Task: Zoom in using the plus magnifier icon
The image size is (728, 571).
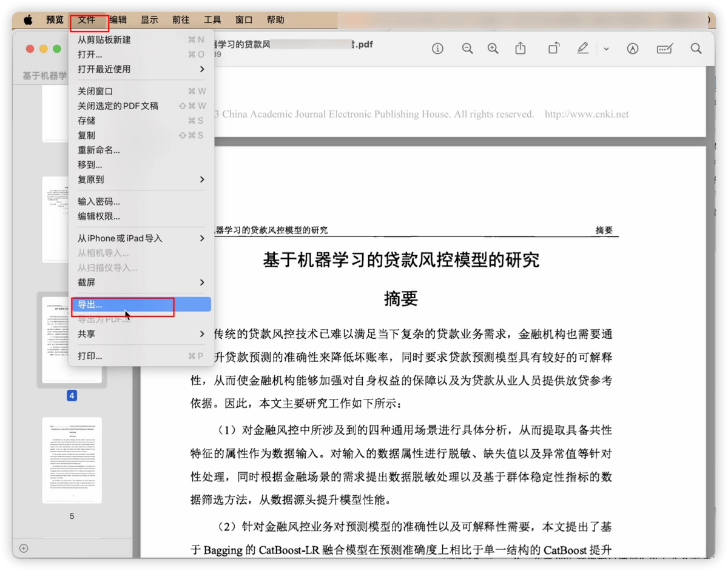Action: [493, 49]
